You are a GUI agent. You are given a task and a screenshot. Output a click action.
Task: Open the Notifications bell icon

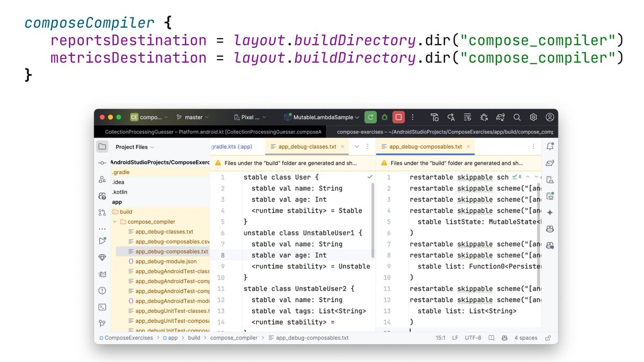[550, 147]
